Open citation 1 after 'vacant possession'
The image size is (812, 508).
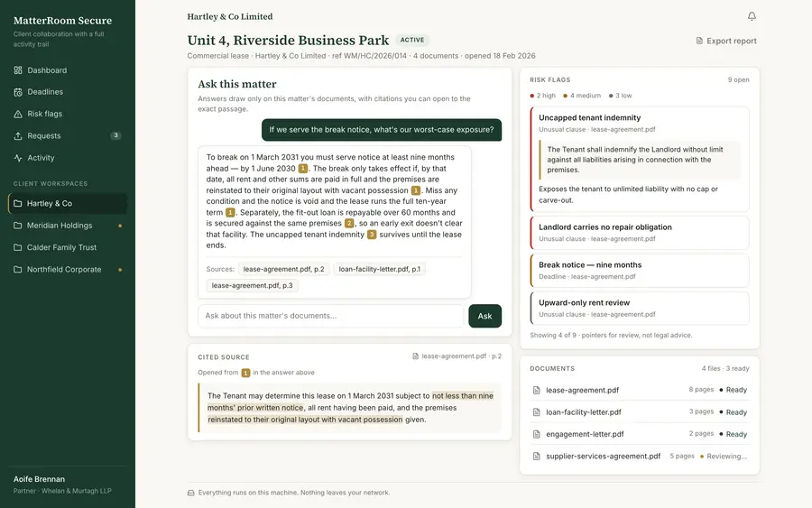point(416,190)
